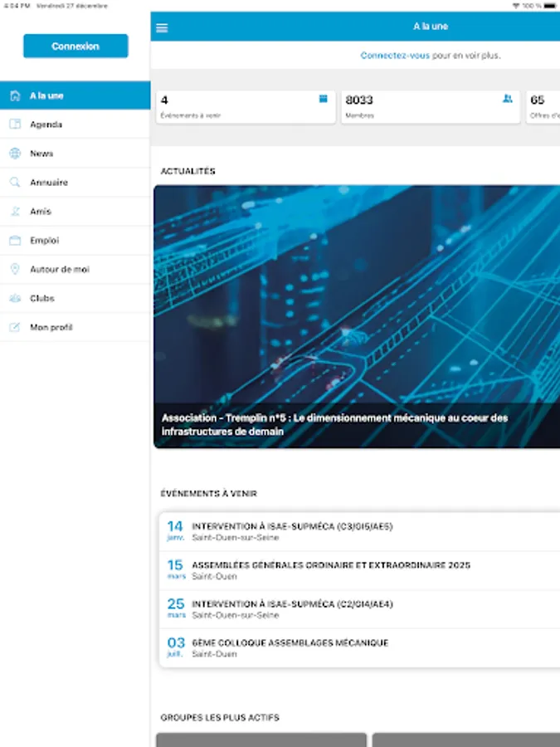Open the Clubs menu item
The width and height of the screenshot is (560, 747).
pyautogui.click(x=75, y=298)
